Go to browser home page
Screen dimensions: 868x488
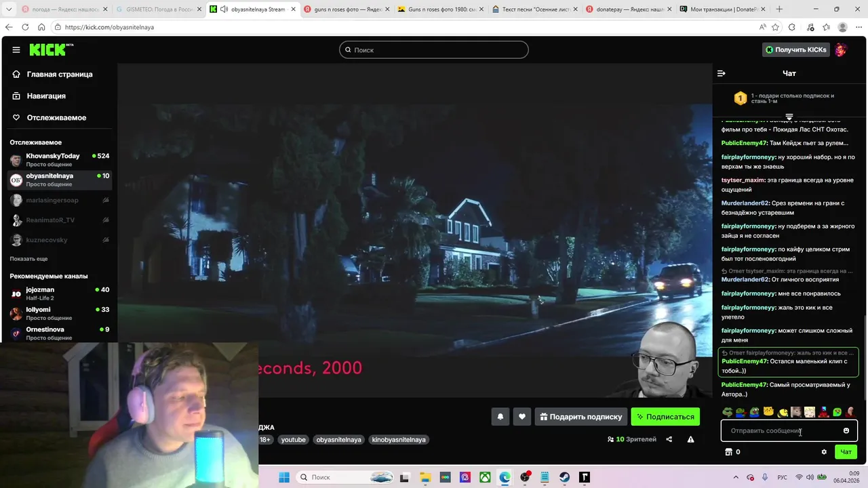tap(41, 27)
